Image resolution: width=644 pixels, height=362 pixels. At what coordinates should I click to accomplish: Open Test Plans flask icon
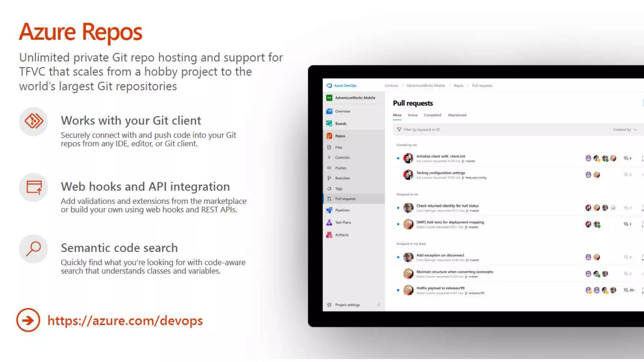[x=329, y=222]
